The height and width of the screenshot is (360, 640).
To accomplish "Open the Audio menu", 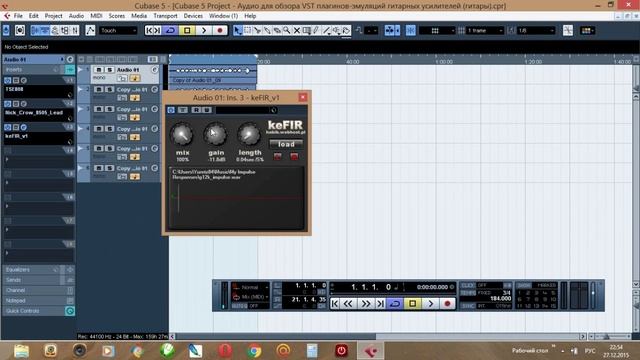I will point(76,16).
